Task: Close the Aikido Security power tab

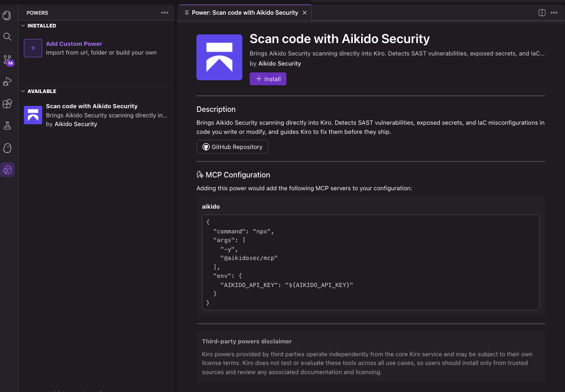Action: point(304,13)
